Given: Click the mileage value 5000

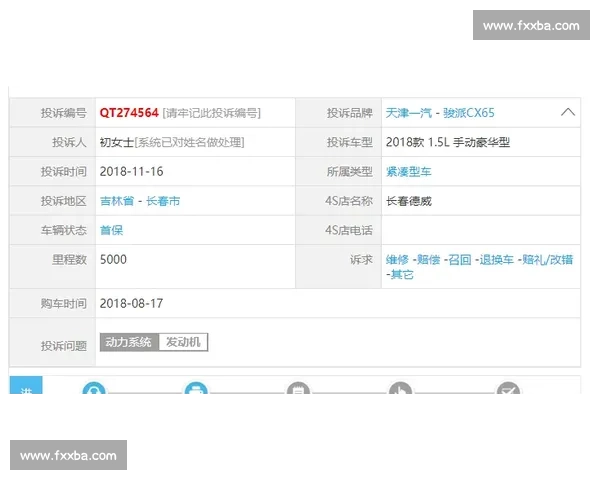Looking at the screenshot, I should [x=113, y=260].
